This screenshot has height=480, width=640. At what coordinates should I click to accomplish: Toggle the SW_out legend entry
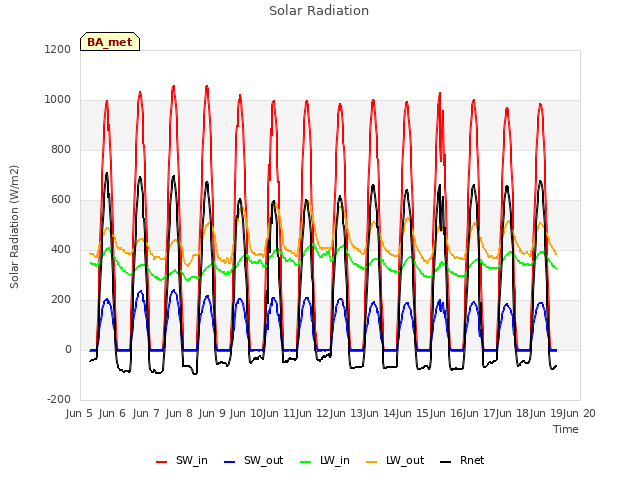tap(253, 460)
